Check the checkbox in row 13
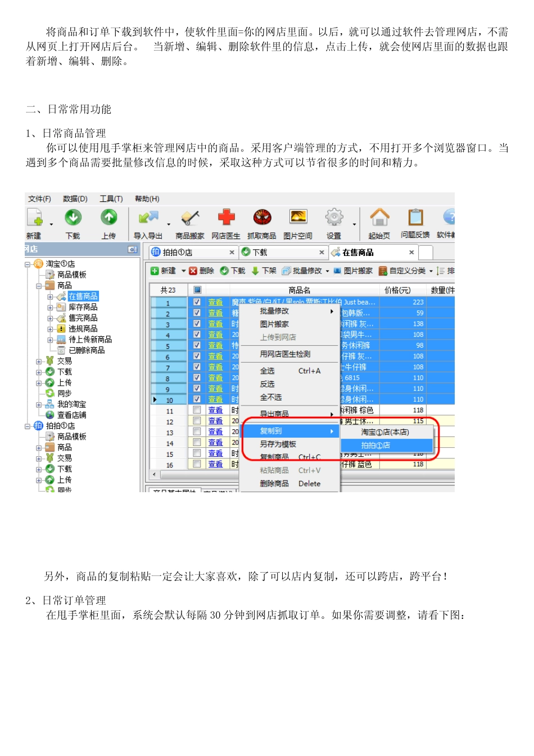 (x=197, y=431)
